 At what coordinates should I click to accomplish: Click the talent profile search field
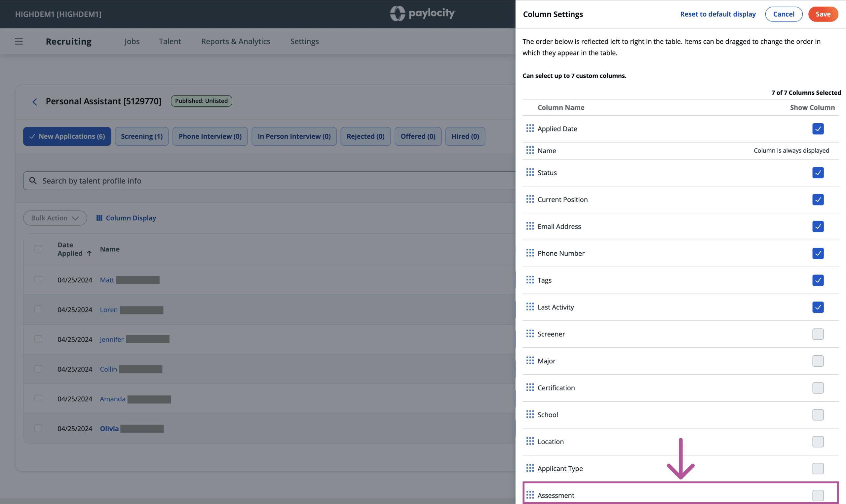tap(269, 181)
